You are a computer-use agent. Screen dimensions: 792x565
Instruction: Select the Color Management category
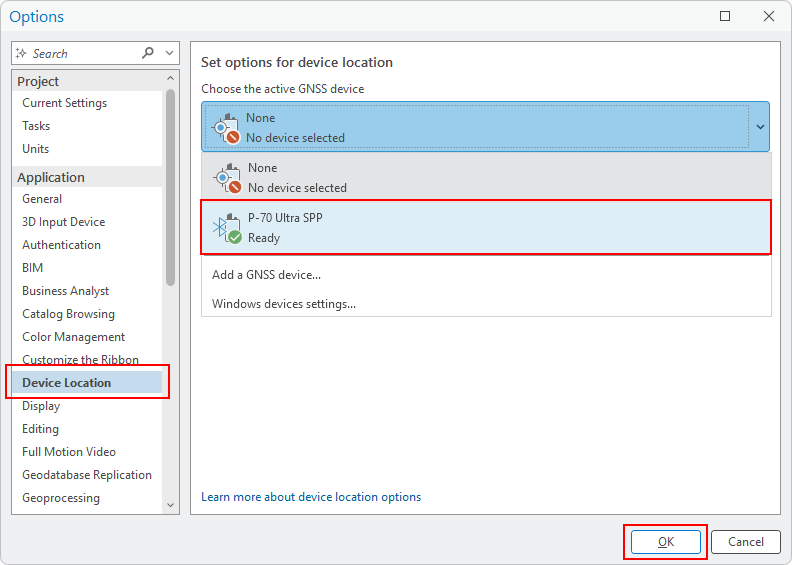click(74, 337)
